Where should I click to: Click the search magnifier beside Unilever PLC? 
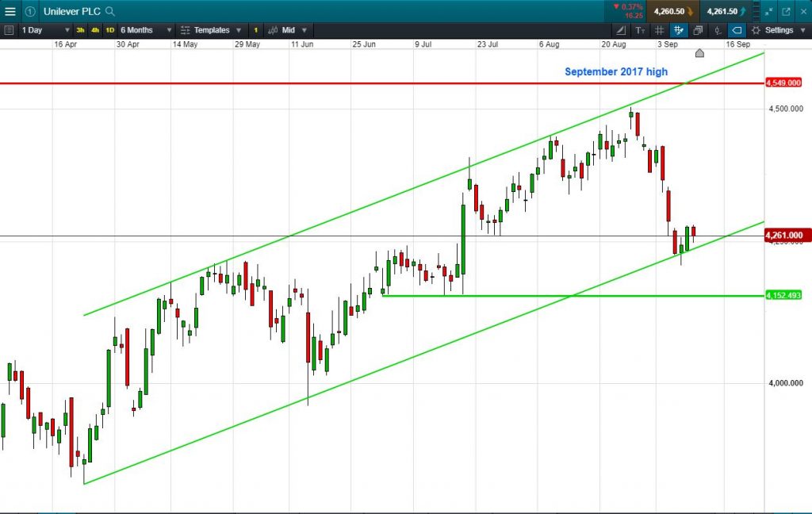(109, 11)
